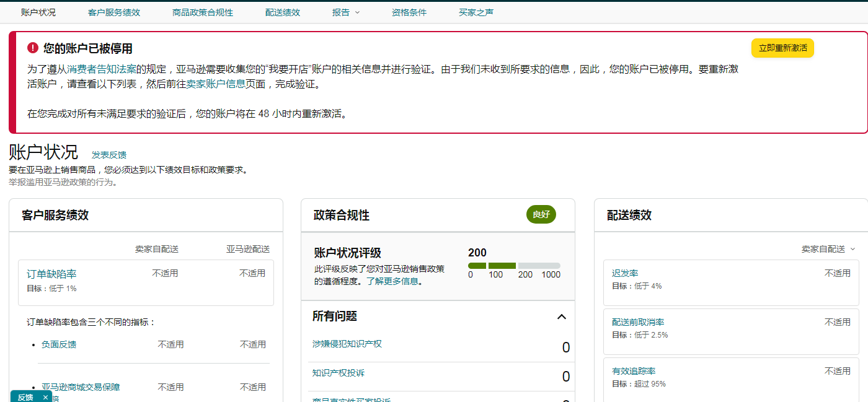Viewport: 868px width, 402px height.
Task: Click the 目标：低于 2.5% text
Action: [640, 335]
